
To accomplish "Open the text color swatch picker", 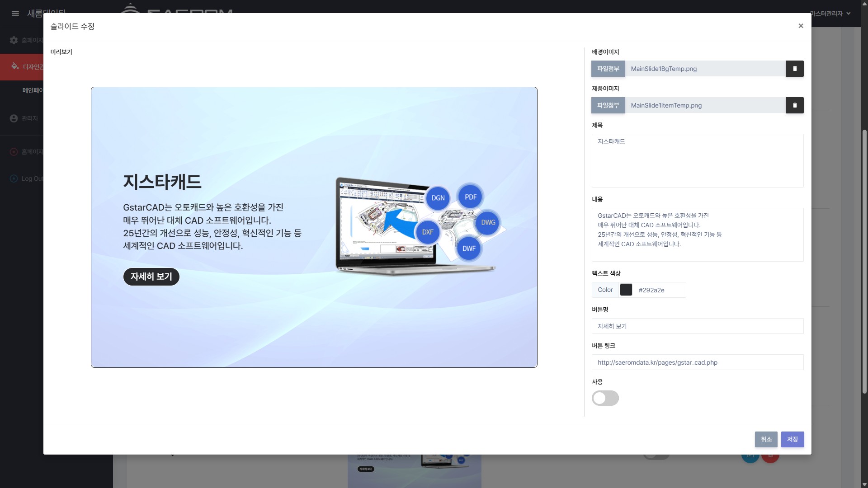I will click(x=626, y=290).
